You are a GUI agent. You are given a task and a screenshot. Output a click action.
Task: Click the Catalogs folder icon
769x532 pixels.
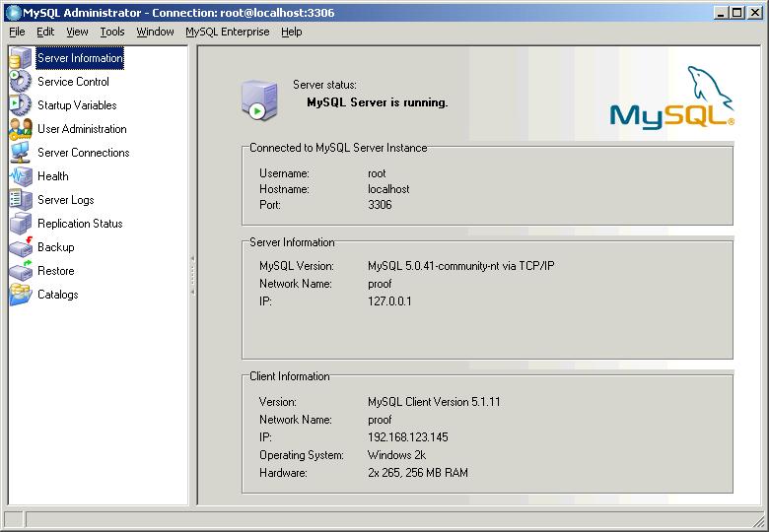click(x=21, y=295)
